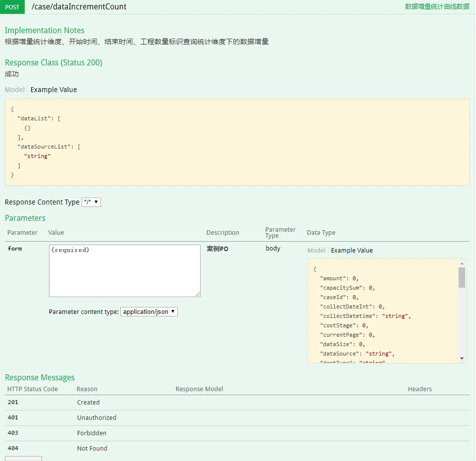Click the 401 status code cell
Viewport: 476px width, 461px height.
pos(13,417)
